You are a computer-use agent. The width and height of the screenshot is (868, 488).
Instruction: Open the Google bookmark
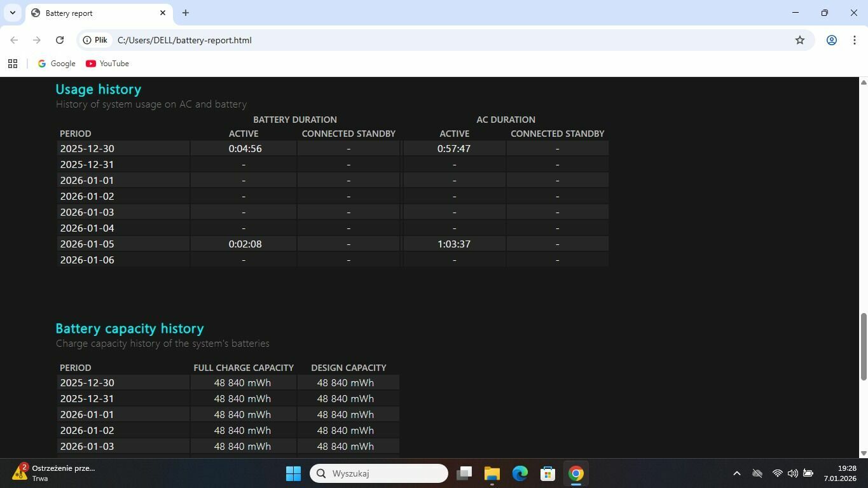tap(57, 64)
